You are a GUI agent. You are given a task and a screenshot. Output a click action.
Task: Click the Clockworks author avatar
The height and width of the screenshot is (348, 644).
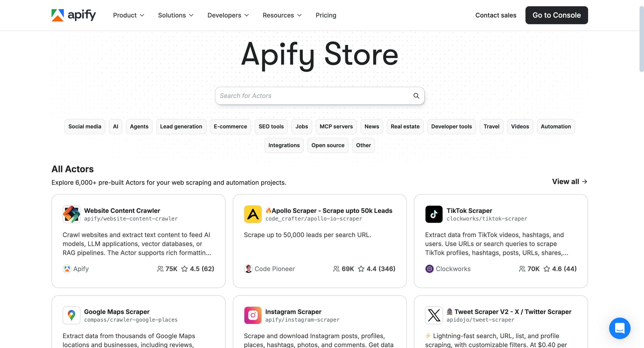click(429, 269)
